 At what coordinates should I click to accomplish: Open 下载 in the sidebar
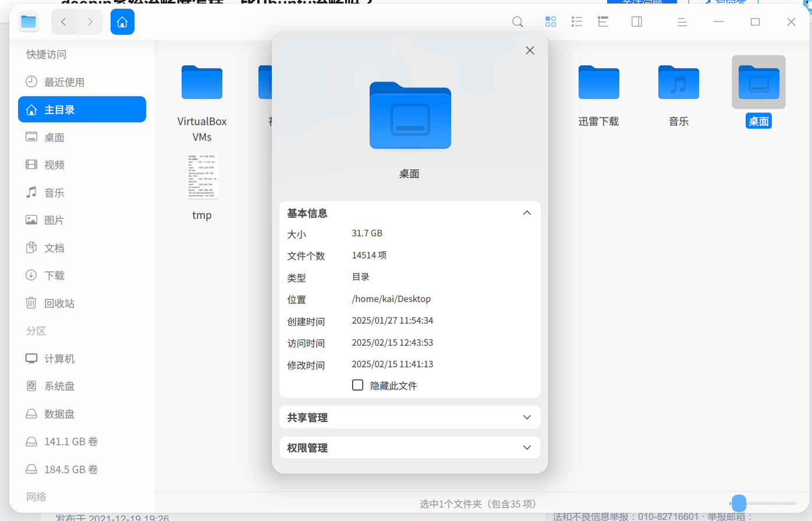82,275
